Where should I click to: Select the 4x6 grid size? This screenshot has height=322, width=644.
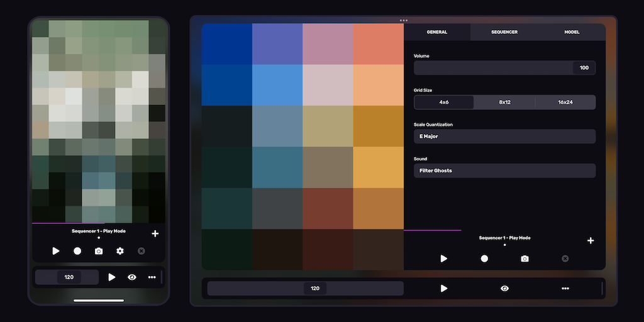tap(444, 103)
